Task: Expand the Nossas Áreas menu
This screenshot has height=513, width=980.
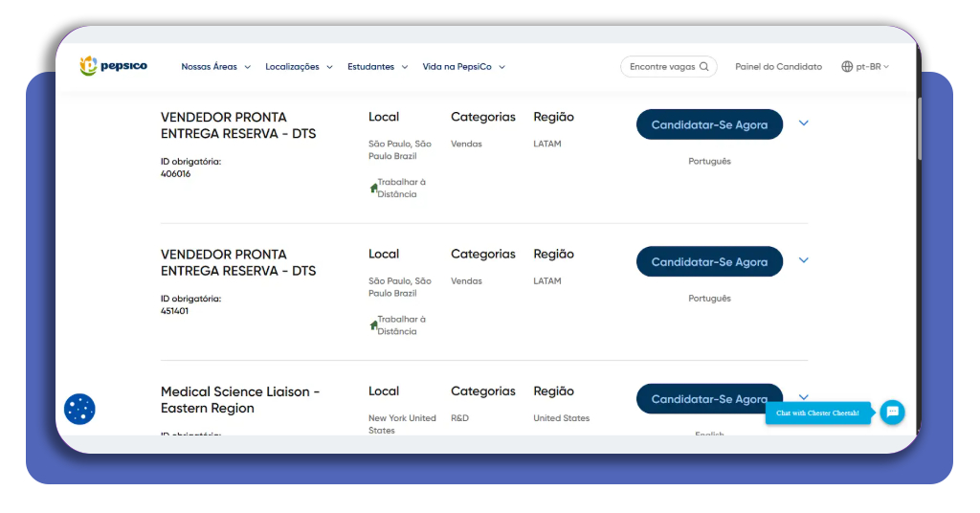Action: click(215, 67)
